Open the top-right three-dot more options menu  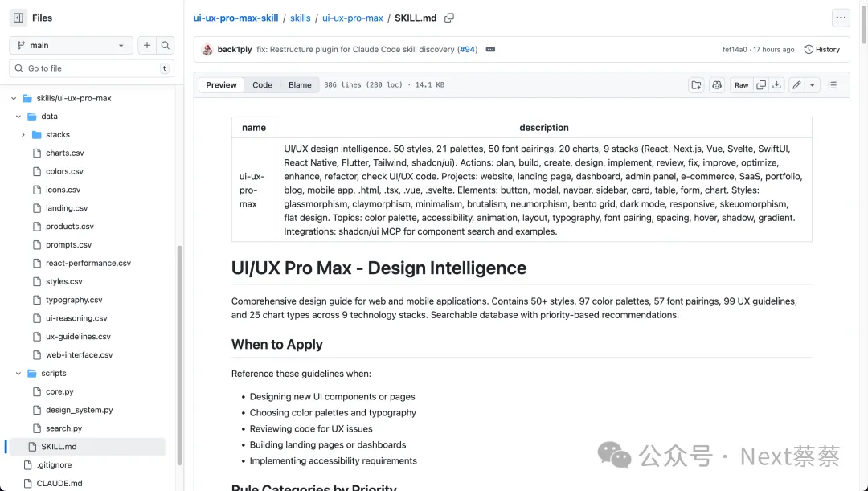[x=841, y=18]
